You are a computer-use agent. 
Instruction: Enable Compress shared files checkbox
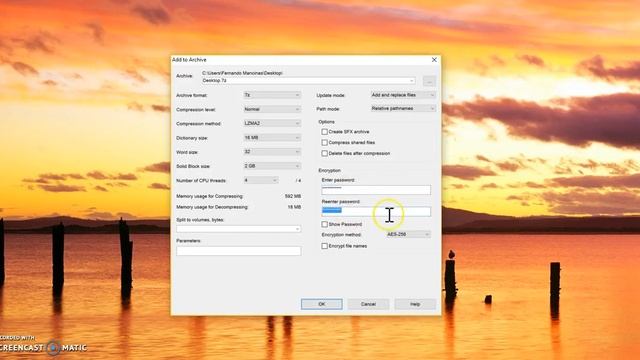pyautogui.click(x=324, y=142)
